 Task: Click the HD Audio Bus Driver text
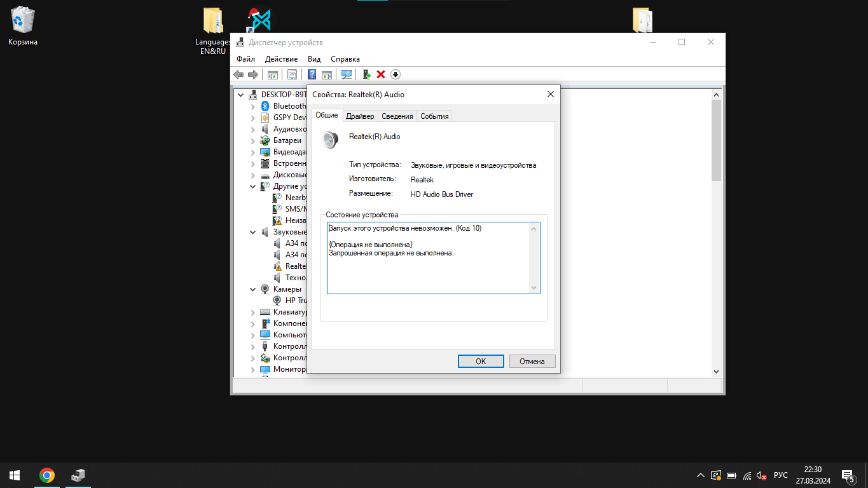pyautogui.click(x=442, y=194)
